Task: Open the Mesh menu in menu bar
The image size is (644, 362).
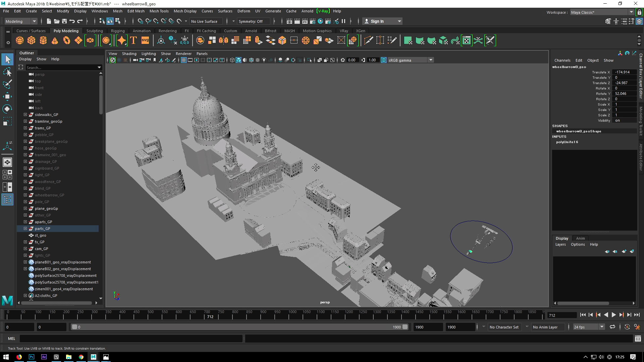Action: [118, 11]
